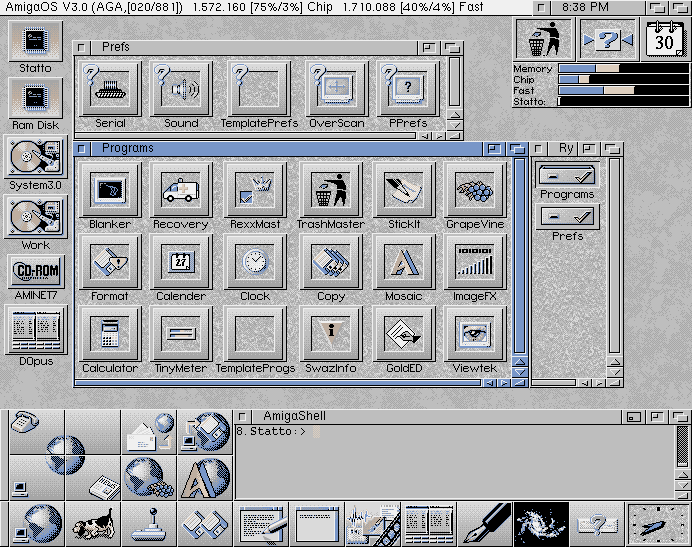Click the question mark arrows appicon

click(608, 39)
